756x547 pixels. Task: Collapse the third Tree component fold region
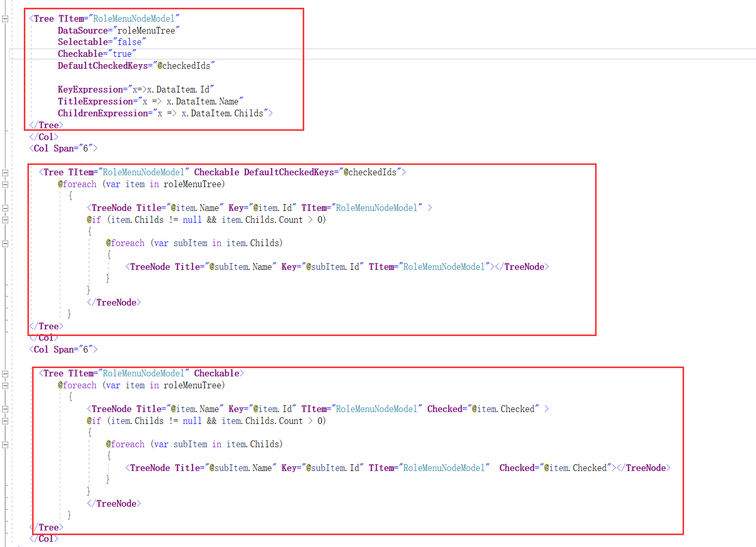(4, 373)
